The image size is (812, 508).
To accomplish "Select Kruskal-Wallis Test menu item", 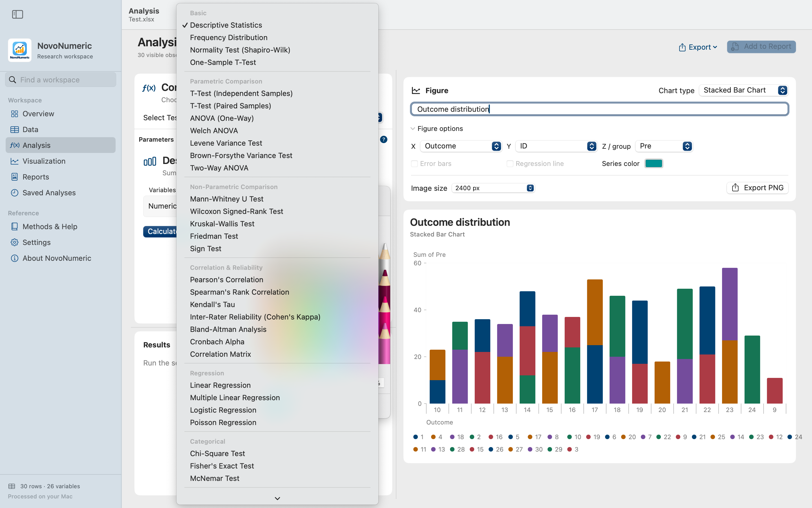I will click(222, 224).
